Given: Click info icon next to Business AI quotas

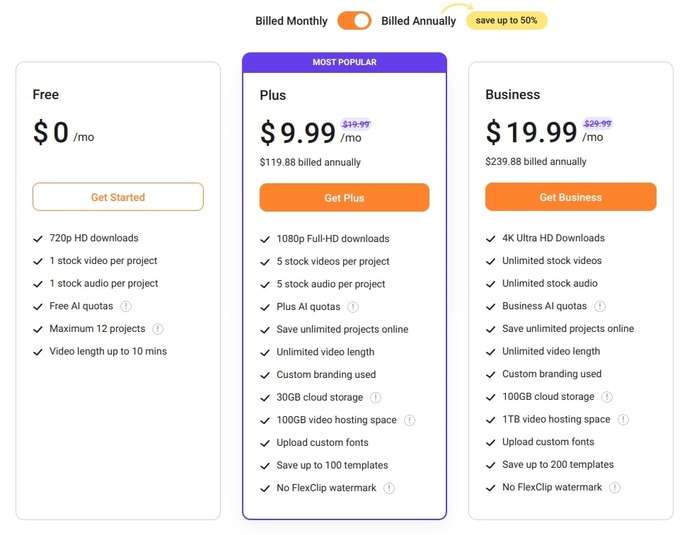Looking at the screenshot, I should [x=600, y=306].
